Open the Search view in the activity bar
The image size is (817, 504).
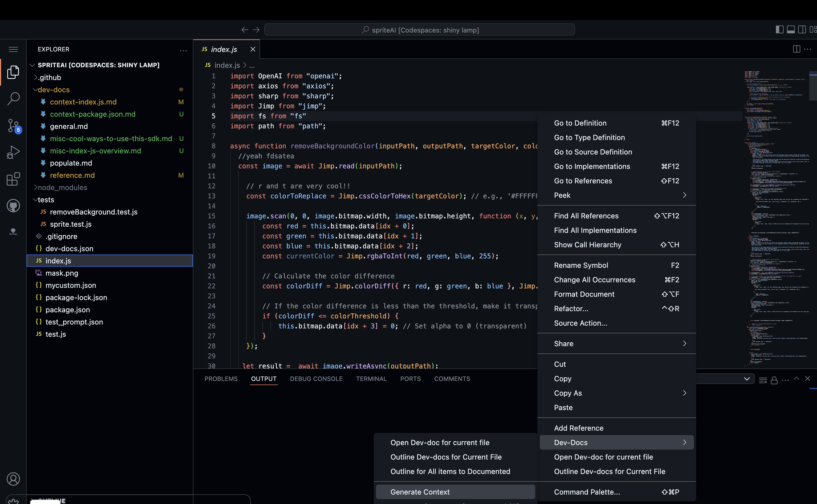click(x=13, y=98)
